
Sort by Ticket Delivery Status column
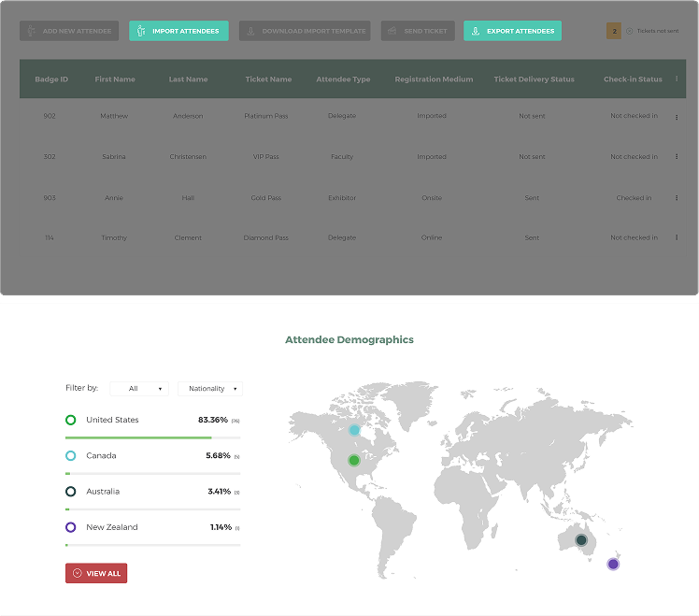pos(534,79)
